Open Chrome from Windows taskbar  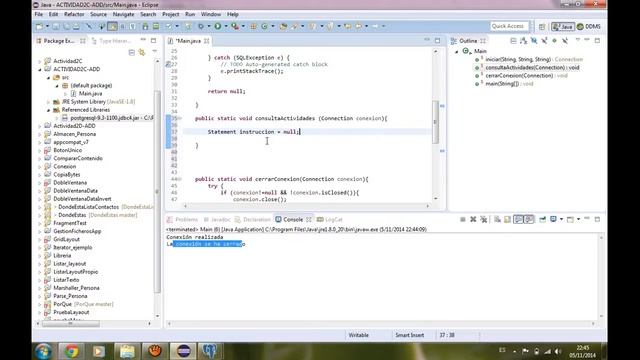(x=71, y=351)
